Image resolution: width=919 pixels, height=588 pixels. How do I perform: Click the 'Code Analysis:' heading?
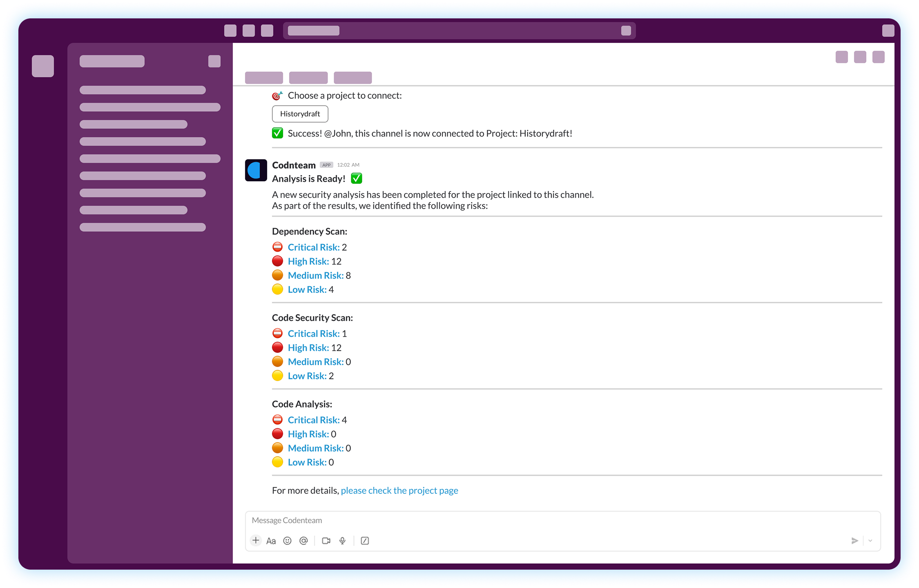coord(302,404)
